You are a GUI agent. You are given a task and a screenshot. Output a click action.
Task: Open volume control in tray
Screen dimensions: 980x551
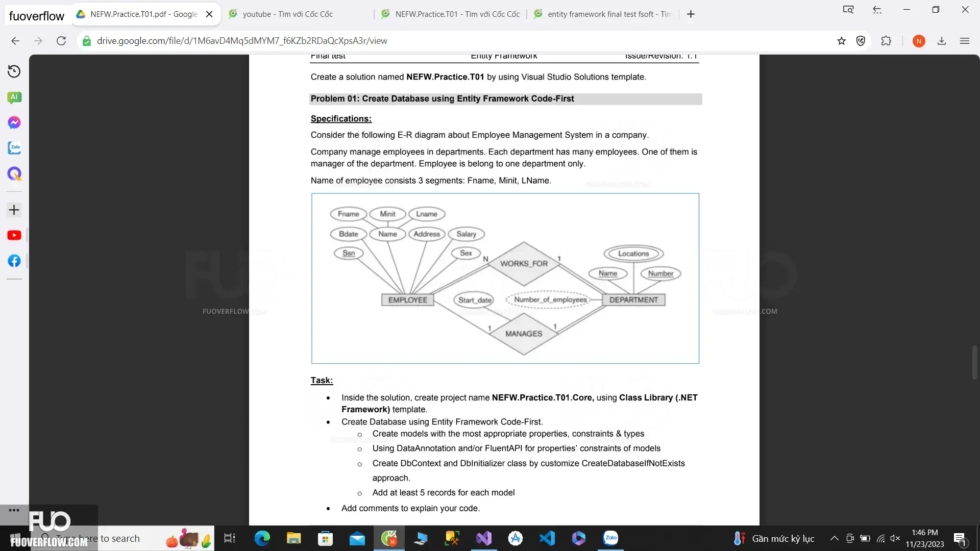click(x=895, y=538)
